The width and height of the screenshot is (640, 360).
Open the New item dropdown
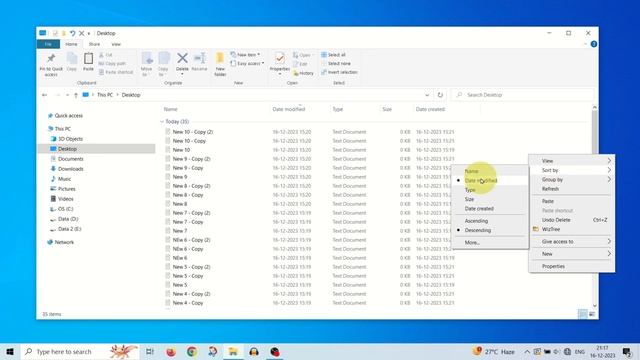pos(245,54)
